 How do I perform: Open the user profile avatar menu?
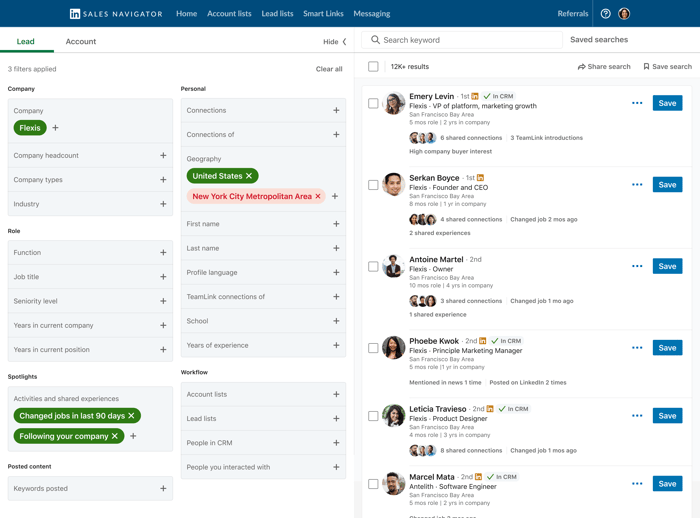pos(624,14)
